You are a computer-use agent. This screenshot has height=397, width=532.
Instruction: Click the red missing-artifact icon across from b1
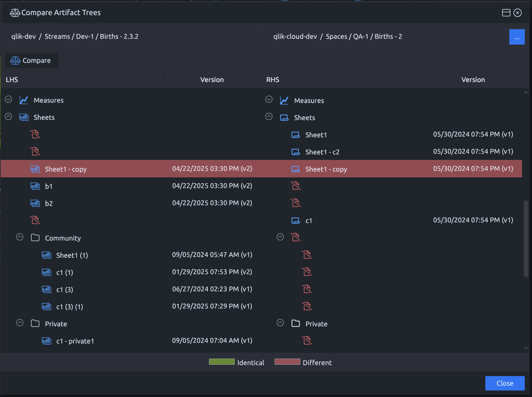296,186
